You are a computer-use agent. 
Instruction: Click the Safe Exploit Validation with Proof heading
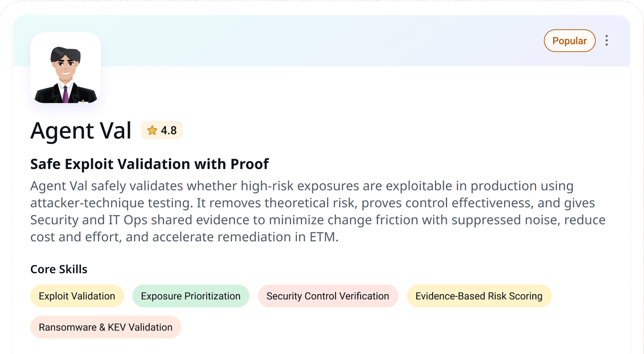pyautogui.click(x=149, y=164)
